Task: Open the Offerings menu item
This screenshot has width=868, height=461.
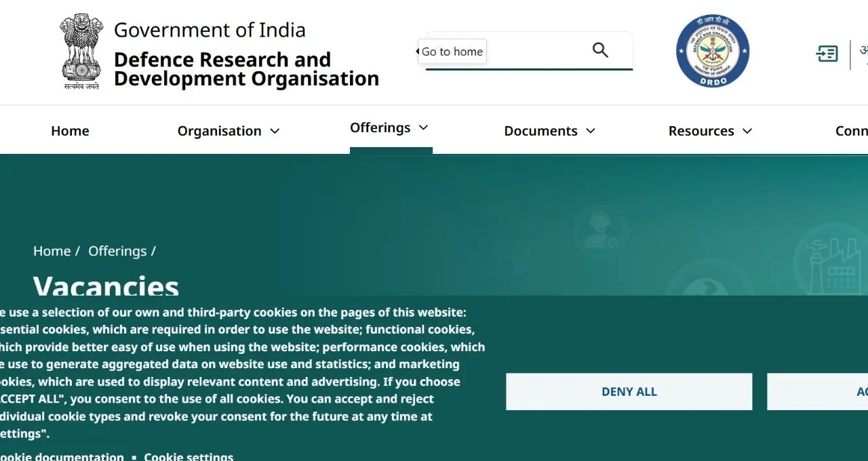Action: [380, 127]
